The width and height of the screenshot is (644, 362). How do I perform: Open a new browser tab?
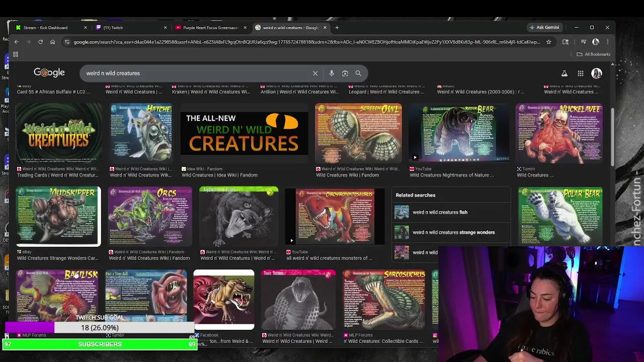[337, 28]
